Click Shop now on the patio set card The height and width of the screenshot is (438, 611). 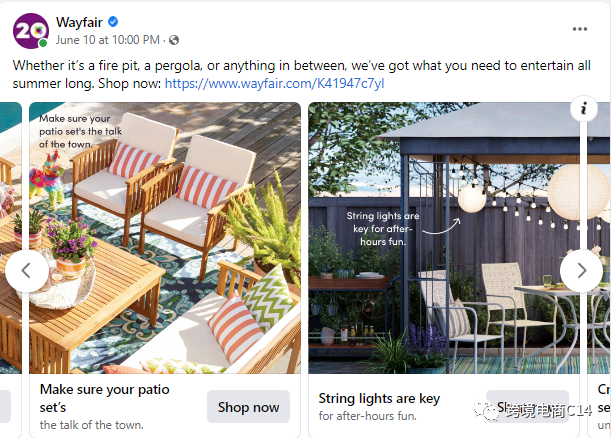click(x=248, y=407)
